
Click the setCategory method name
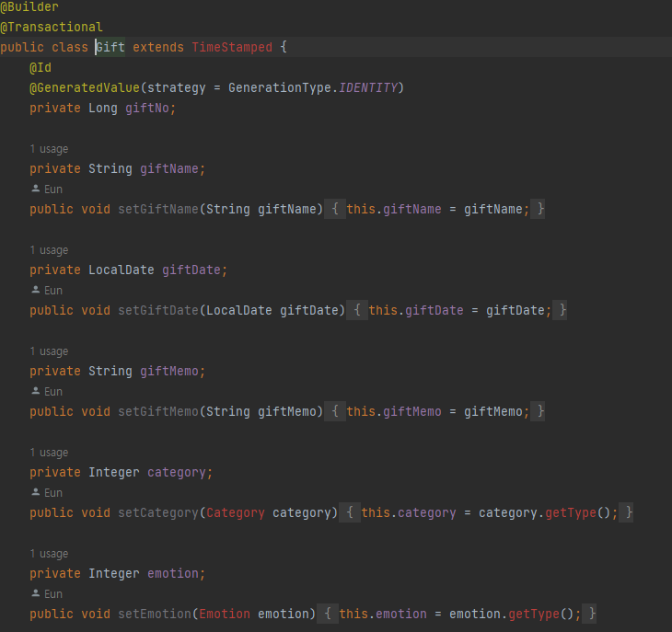tap(158, 512)
